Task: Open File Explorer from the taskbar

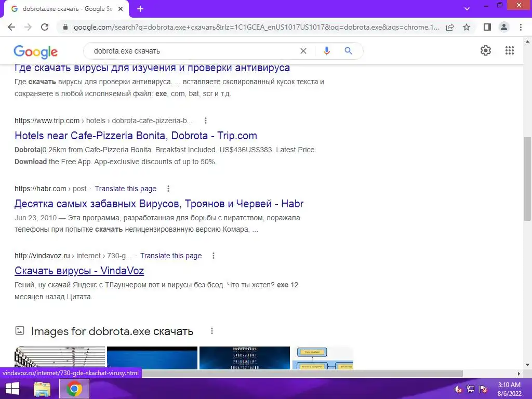Action: 43,389
